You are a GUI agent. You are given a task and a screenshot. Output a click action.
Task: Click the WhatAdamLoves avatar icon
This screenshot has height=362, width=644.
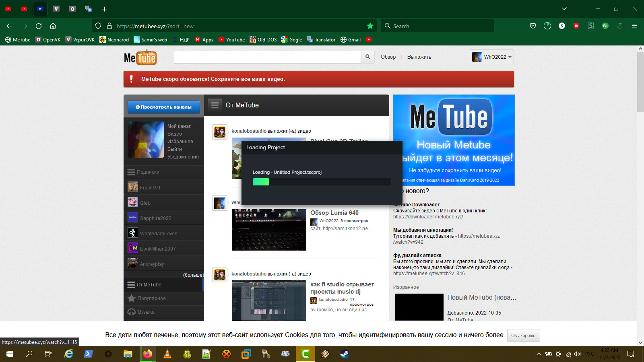coord(133,232)
